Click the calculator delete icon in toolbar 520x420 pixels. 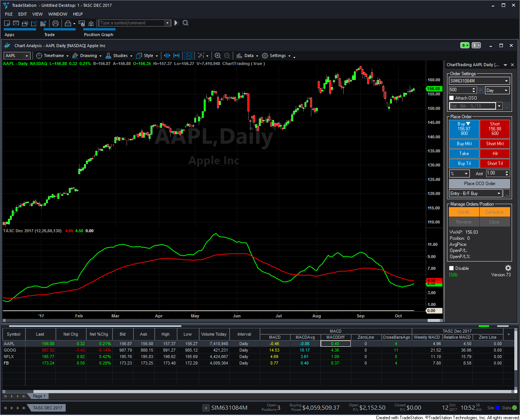tap(43, 23)
